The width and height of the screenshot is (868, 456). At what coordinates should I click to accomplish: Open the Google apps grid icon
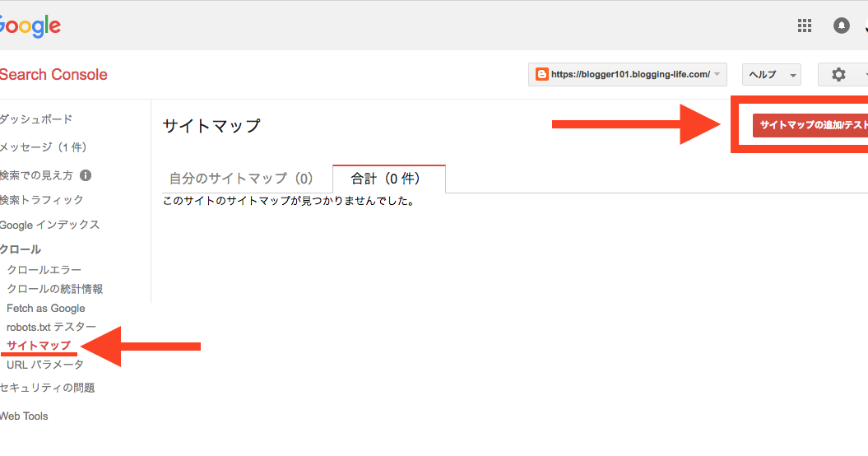(x=805, y=26)
